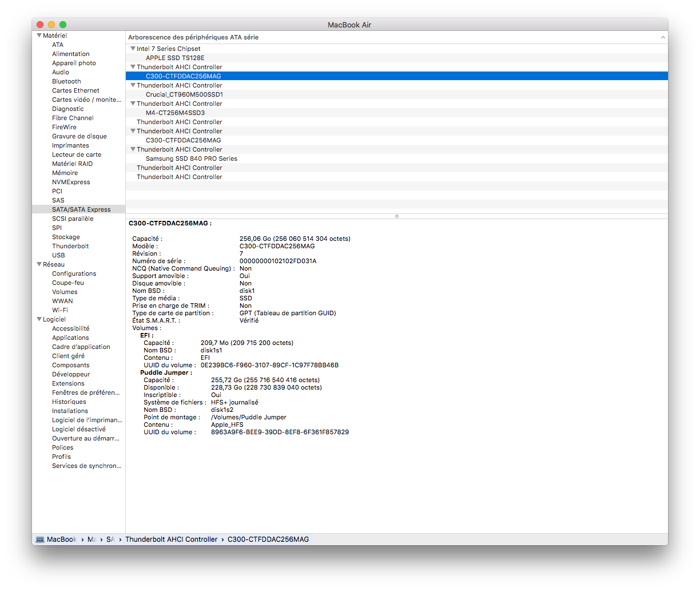The image size is (700, 591).
Task: Select SAS in sidebar
Action: [58, 200]
